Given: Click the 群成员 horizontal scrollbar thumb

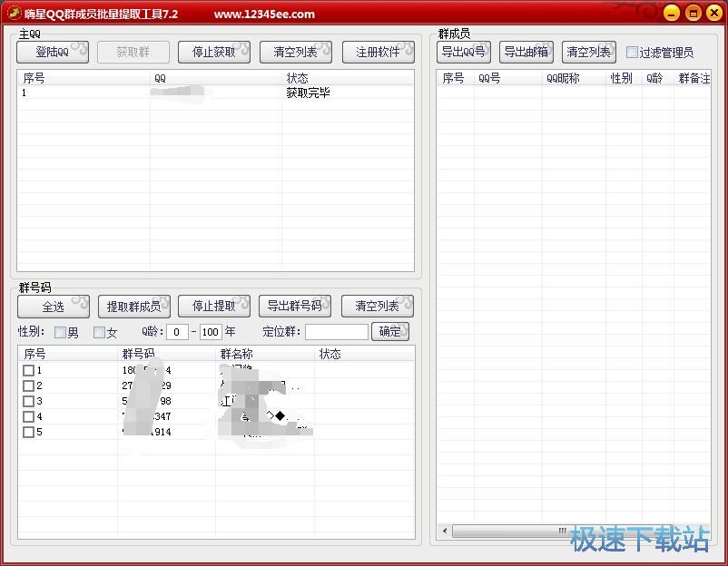Looking at the screenshot, I should point(562,531).
